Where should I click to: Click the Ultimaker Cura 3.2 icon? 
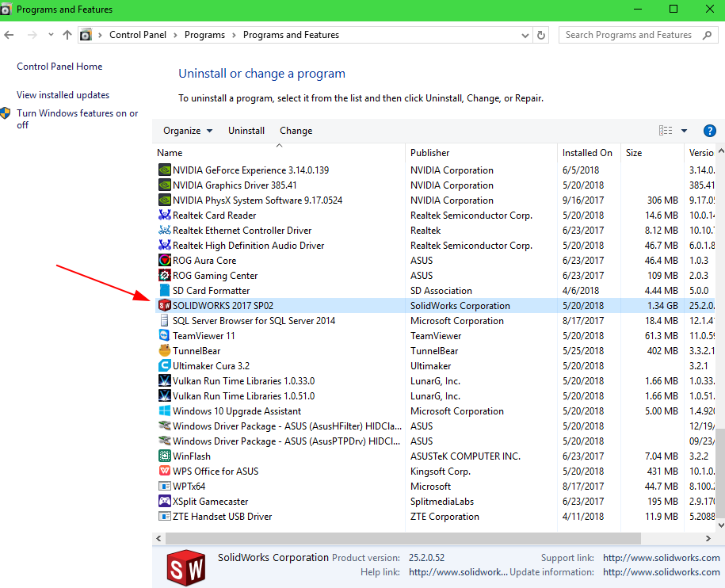[165, 366]
